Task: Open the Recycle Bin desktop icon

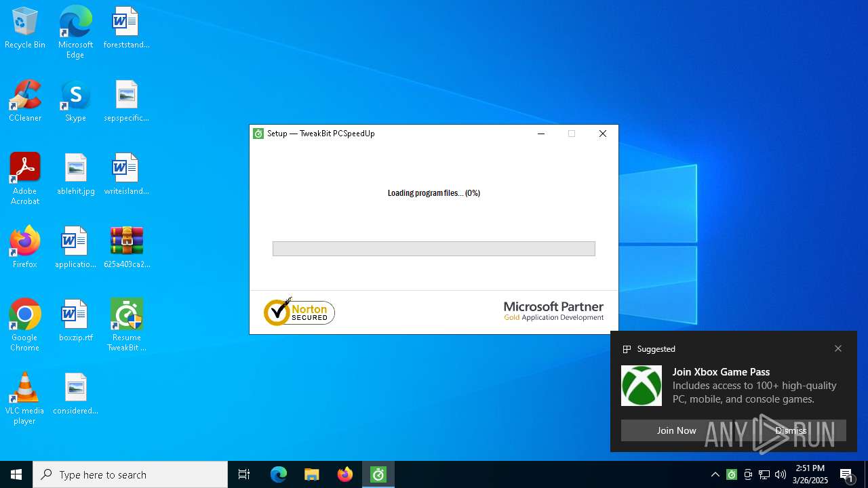Action: pos(25,28)
